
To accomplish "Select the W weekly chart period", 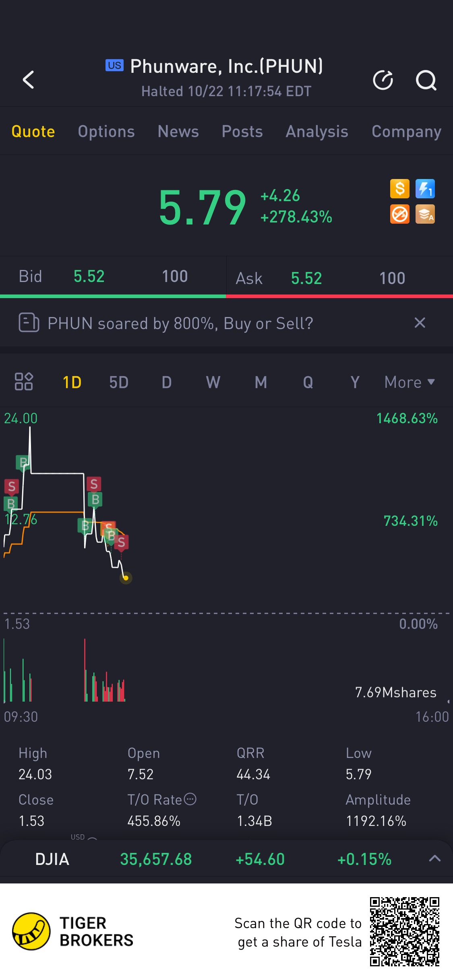I will (213, 382).
